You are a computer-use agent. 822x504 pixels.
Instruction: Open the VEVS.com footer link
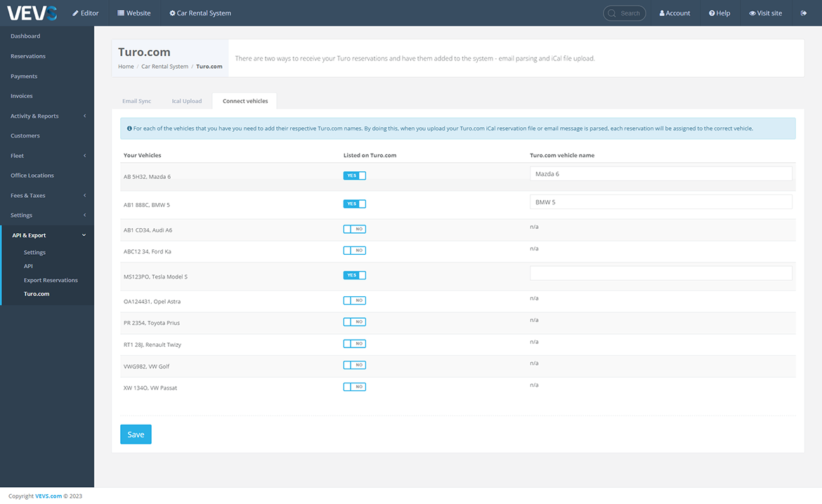point(48,496)
